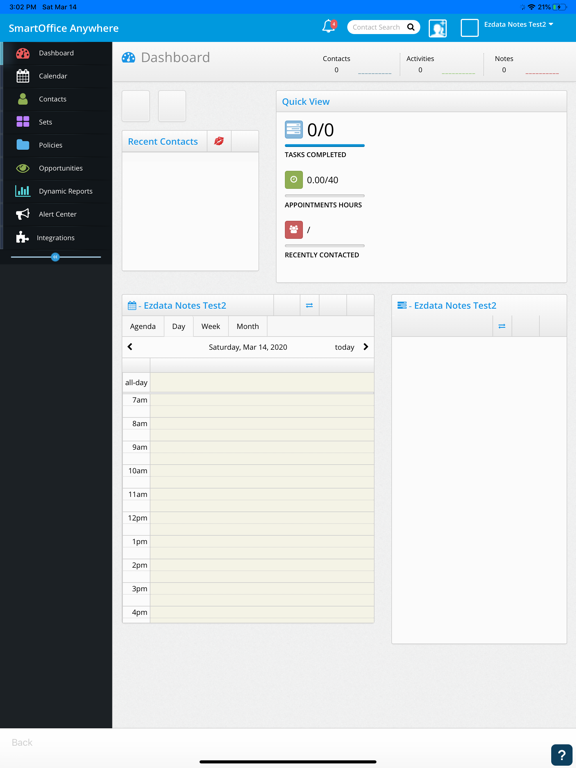The height and width of the screenshot is (768, 576).
Task: Tap the Back button at the bottom
Action: click(22, 743)
